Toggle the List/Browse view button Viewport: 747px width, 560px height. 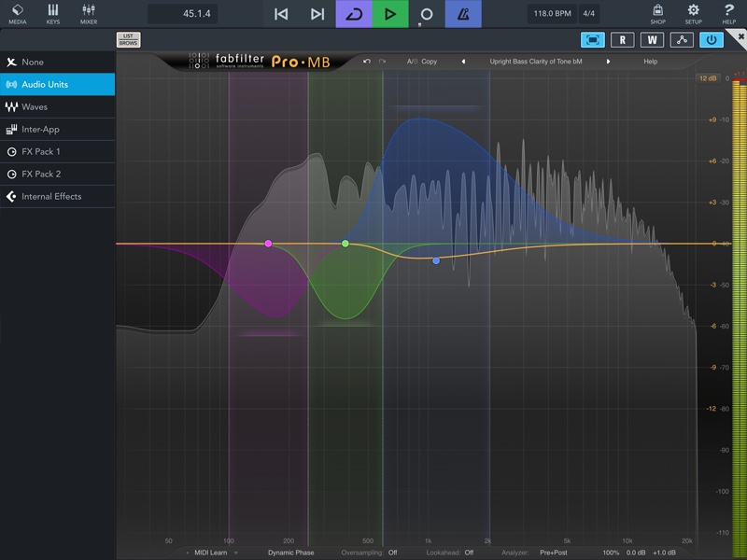[x=128, y=39]
